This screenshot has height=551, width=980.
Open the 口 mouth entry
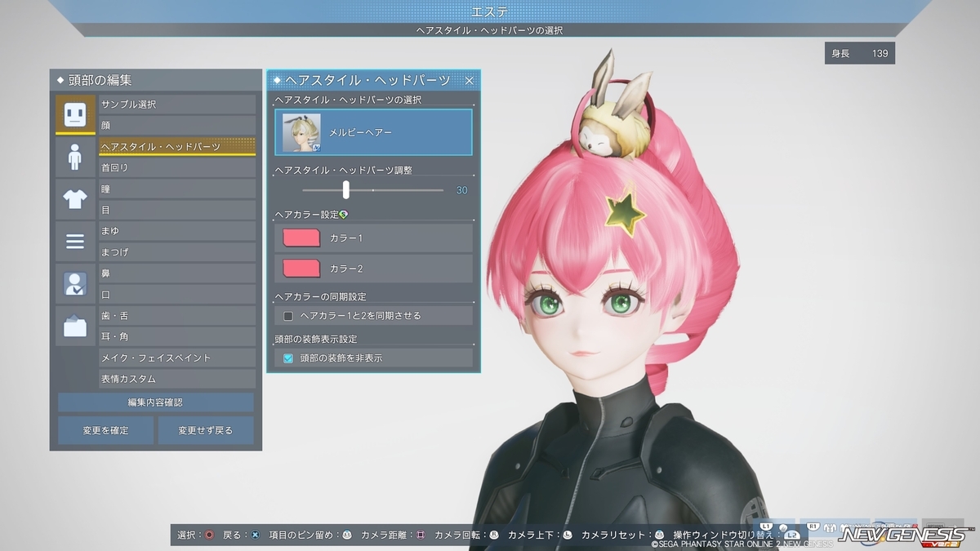click(177, 295)
